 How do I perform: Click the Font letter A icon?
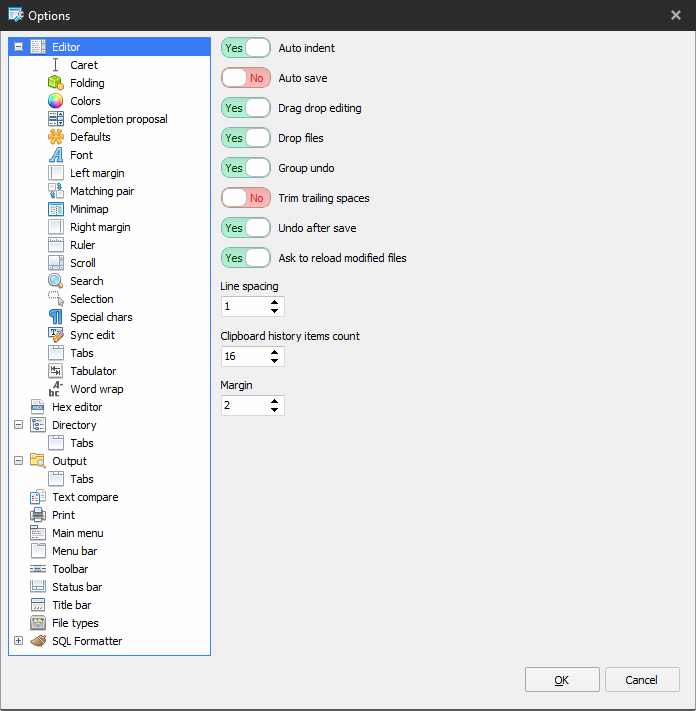pos(56,155)
